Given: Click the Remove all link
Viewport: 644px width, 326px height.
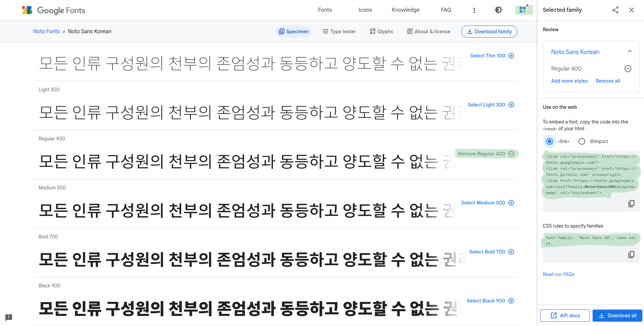Looking at the screenshot, I should (x=608, y=81).
